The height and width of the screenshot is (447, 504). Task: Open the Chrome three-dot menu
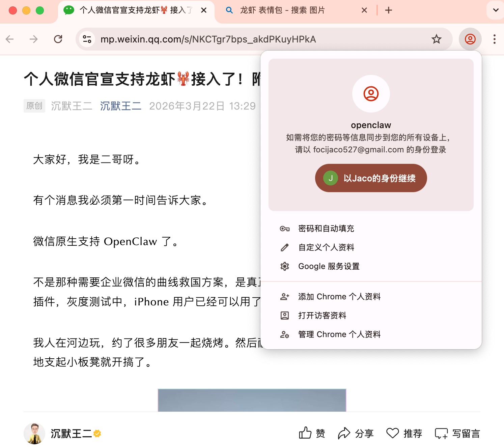pos(494,39)
